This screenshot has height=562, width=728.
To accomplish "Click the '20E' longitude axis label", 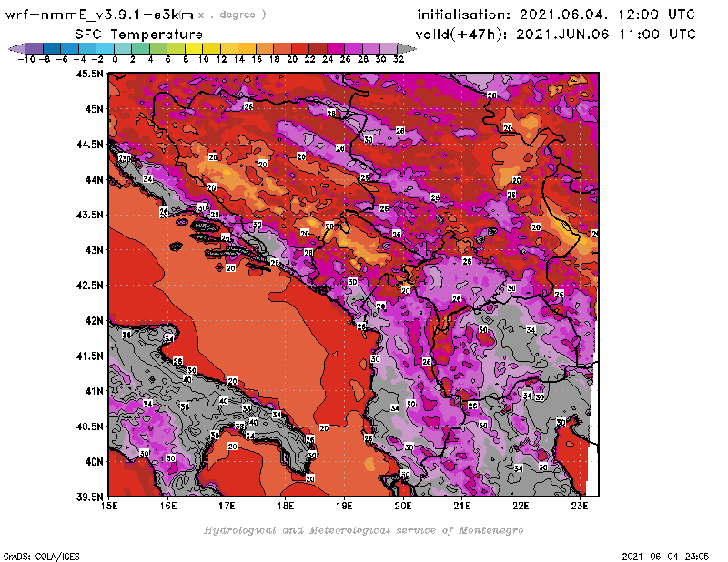I will (403, 506).
